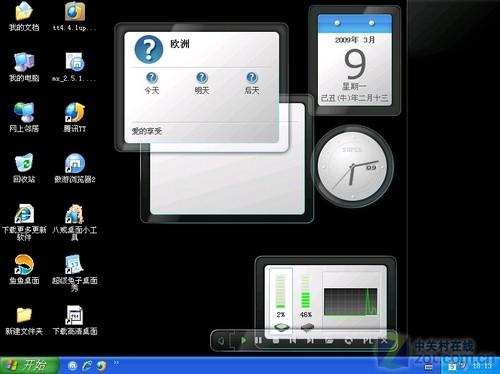Open the 新建文件夹 folder
Viewport: 500px width, 374px height.
(x=24, y=320)
